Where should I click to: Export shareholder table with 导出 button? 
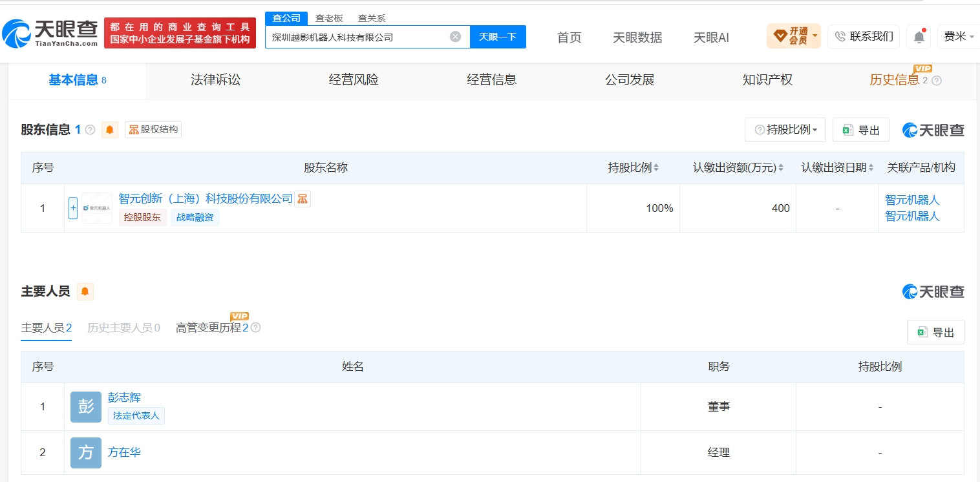click(861, 130)
